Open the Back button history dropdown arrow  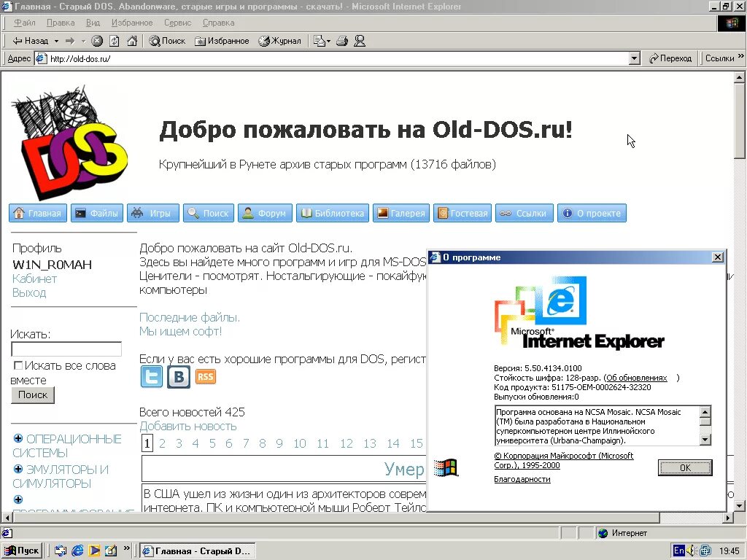coord(56,41)
